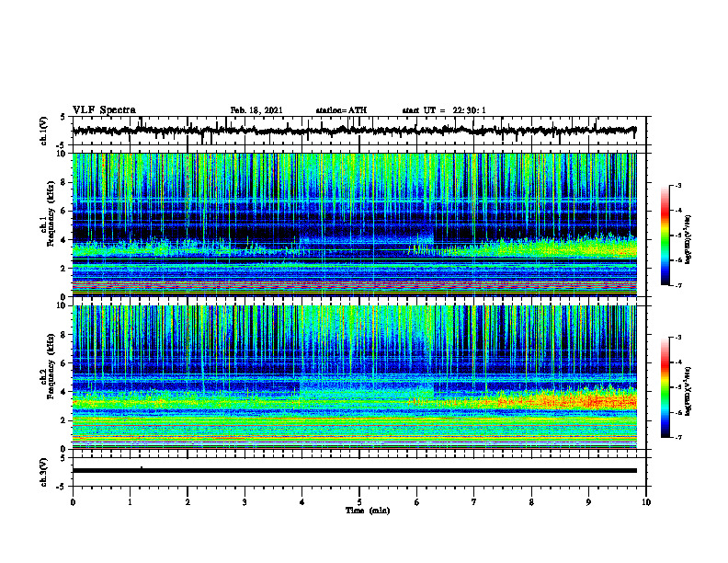Select the "ch.3(V)" axis label

pyautogui.click(x=44, y=472)
